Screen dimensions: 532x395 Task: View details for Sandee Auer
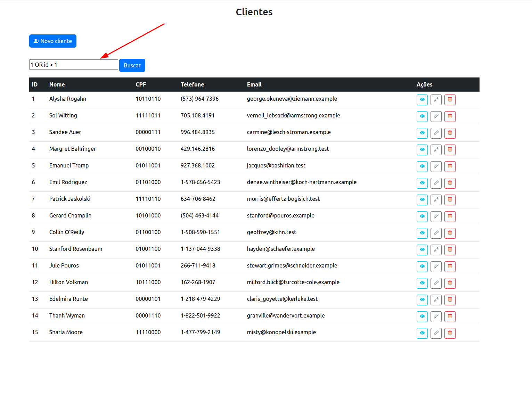[422, 133]
